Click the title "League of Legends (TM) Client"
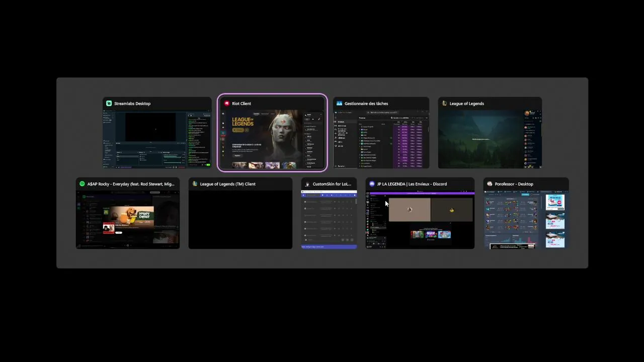This screenshot has height=362, width=644. coord(228,184)
